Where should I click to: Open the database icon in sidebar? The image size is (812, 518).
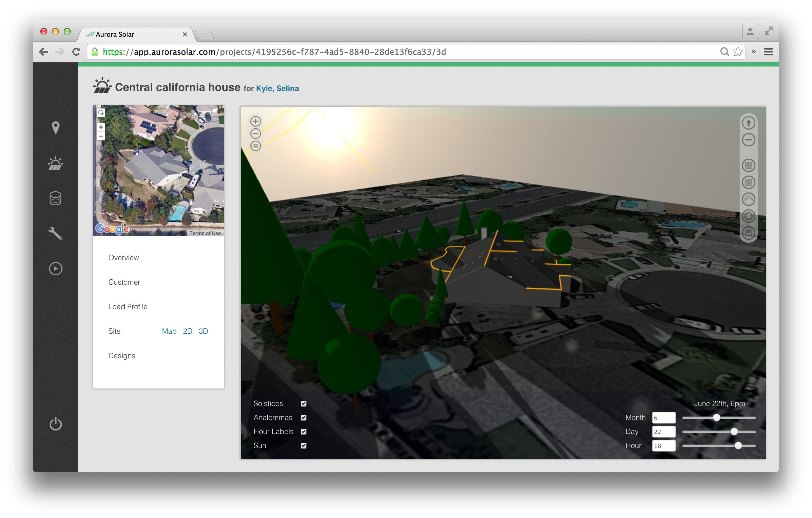[56, 199]
